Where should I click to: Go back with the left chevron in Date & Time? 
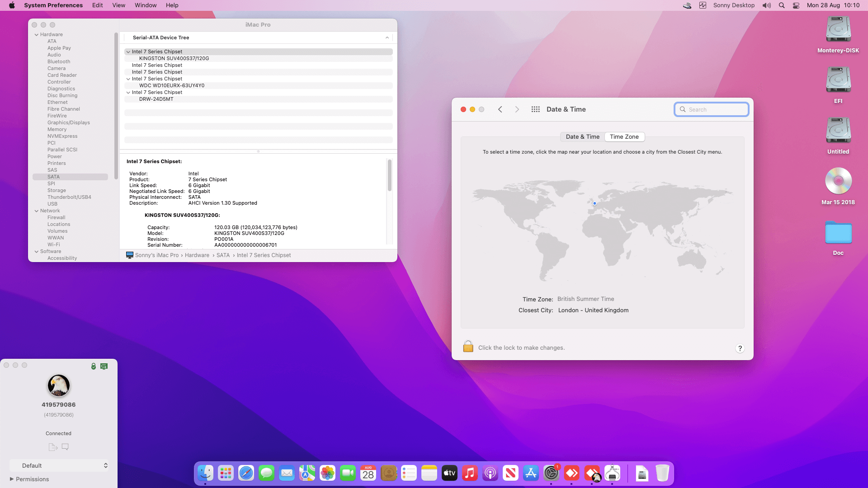[x=500, y=109]
